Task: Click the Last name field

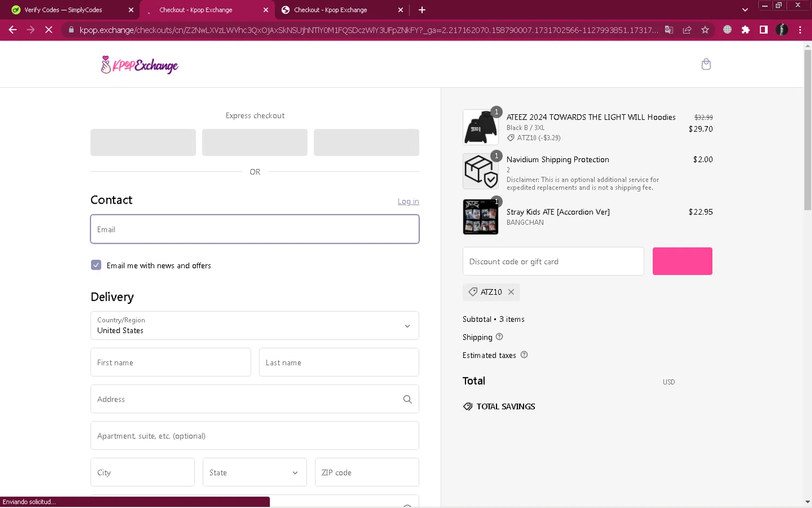Action: point(339,362)
